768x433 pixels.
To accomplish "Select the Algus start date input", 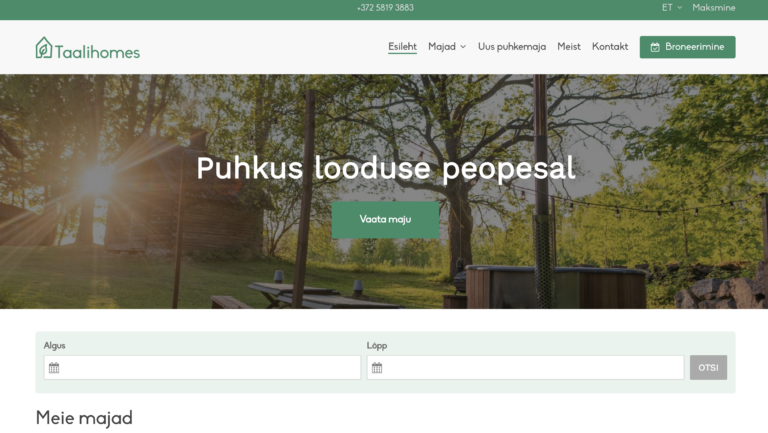I will [x=210, y=368].
